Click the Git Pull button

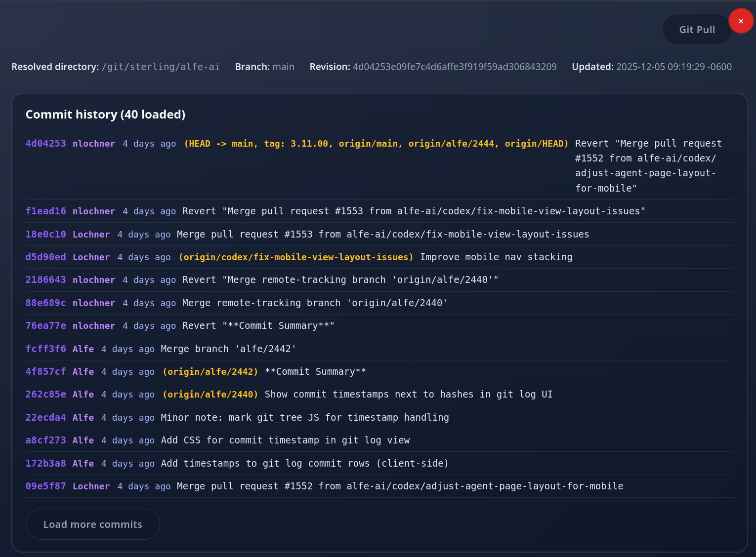pos(697,30)
